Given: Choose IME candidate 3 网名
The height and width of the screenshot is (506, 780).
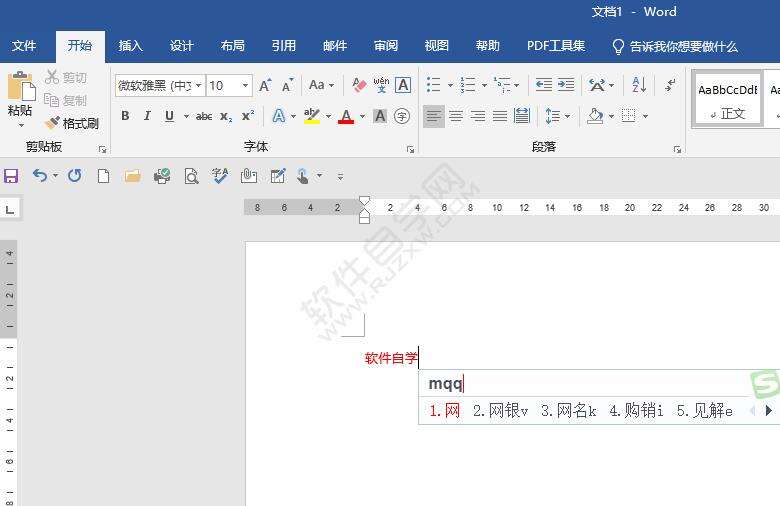Looking at the screenshot, I should pos(568,410).
